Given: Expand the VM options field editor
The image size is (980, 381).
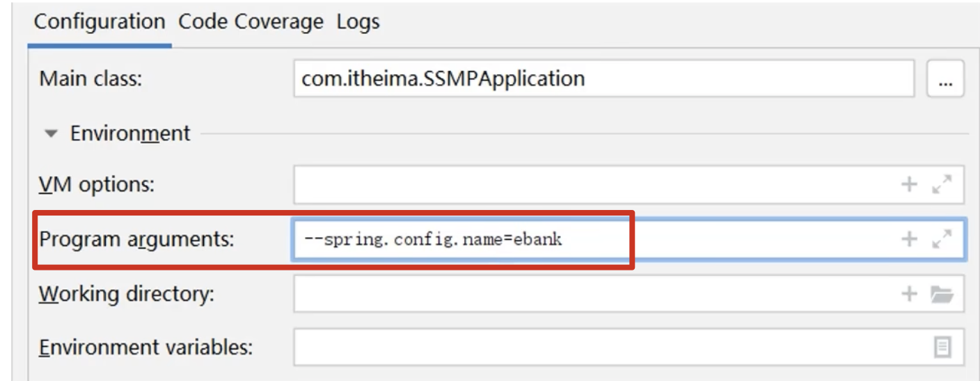Looking at the screenshot, I should pos(941,184).
